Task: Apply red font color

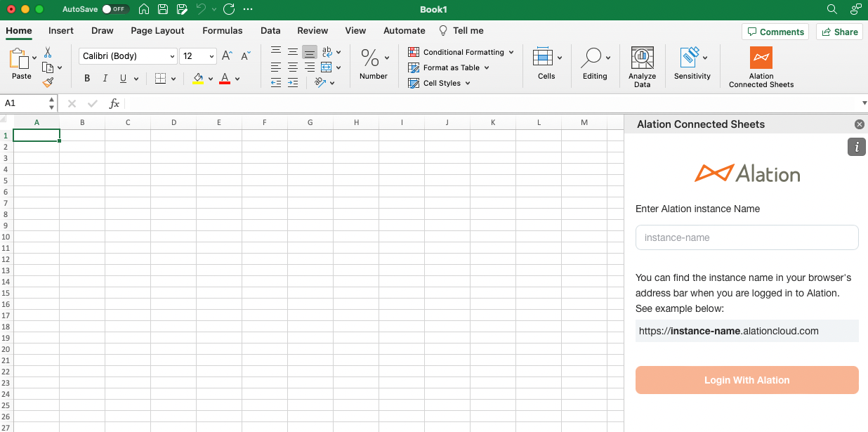Action: 225,79
